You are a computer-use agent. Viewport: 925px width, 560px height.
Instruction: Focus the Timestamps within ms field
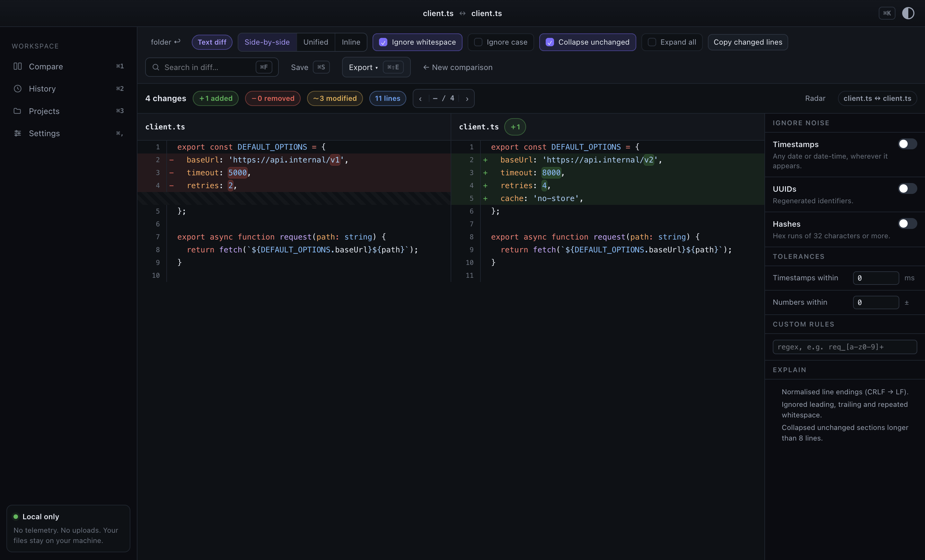point(876,278)
